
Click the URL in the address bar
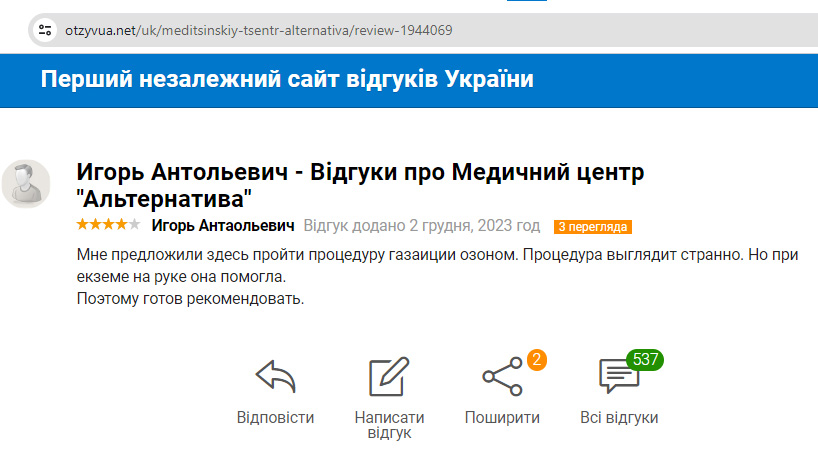click(259, 30)
